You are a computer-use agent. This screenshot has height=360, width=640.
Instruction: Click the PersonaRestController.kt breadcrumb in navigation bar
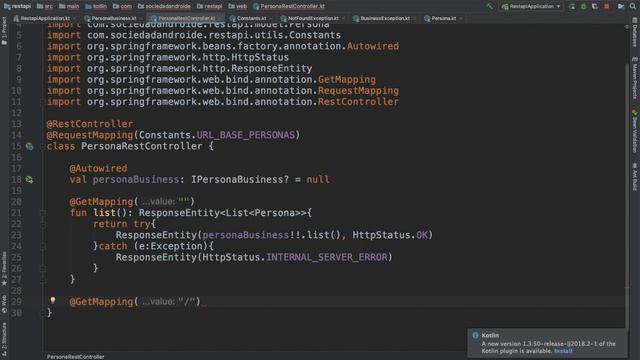point(289,6)
